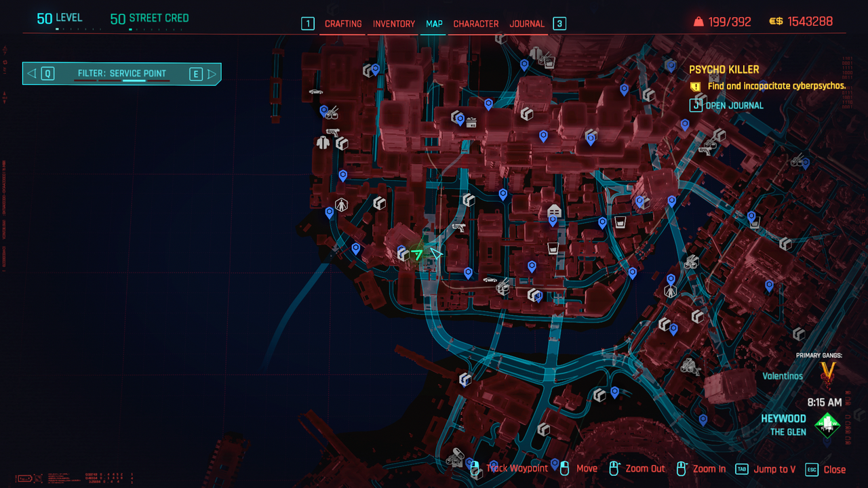The image size is (868, 488).
Task: Click the apartment building icon on map
Action: [x=554, y=211]
